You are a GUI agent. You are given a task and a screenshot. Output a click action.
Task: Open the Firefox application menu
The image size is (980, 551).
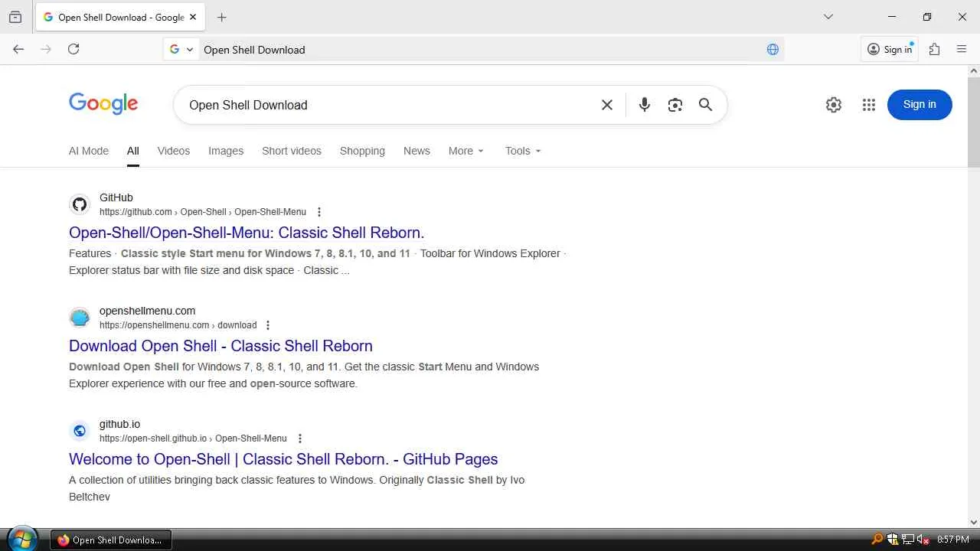click(962, 49)
